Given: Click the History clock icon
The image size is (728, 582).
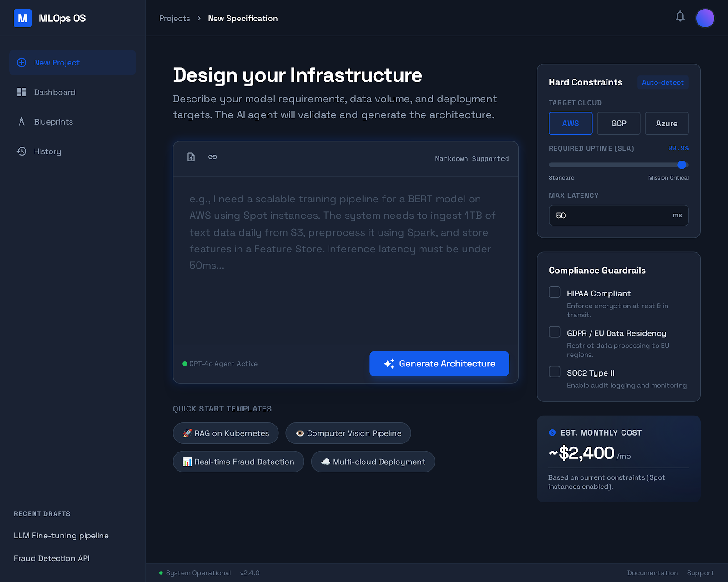Looking at the screenshot, I should click(21, 151).
